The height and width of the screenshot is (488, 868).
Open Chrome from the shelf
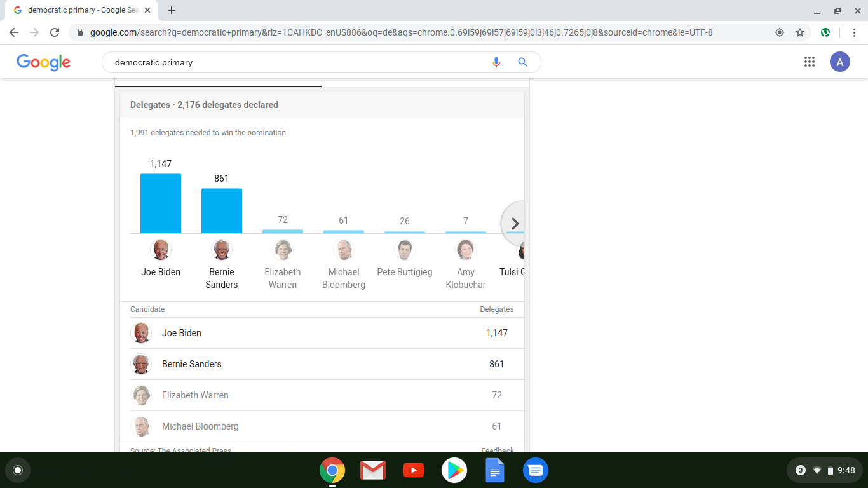[x=332, y=470]
